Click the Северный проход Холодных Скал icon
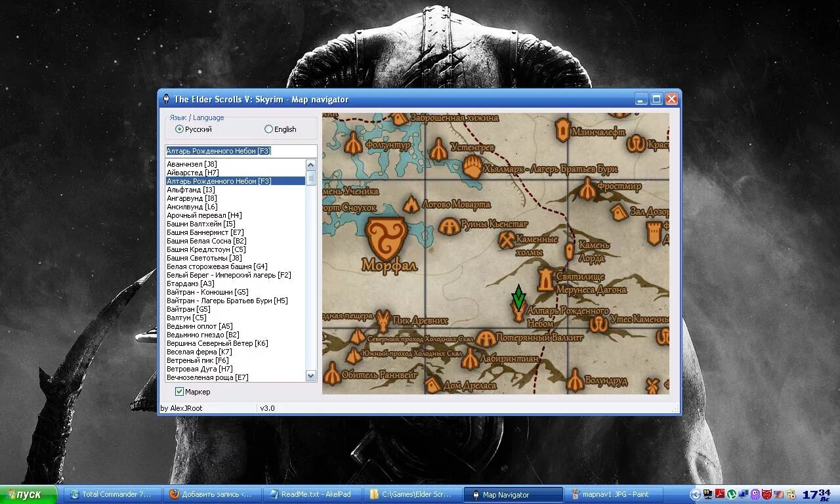 coord(357,337)
